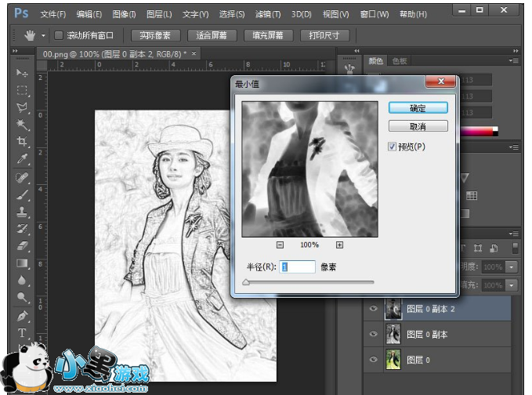532x395 pixels.
Task: Hide the 图层 0 副本 2 layer
Action: (x=373, y=310)
